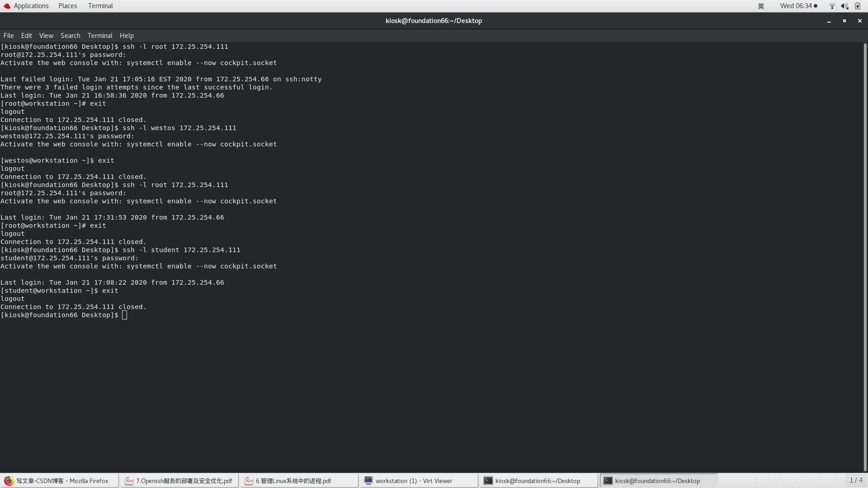Click the terminal input field
868x488 pixels.
(x=125, y=314)
